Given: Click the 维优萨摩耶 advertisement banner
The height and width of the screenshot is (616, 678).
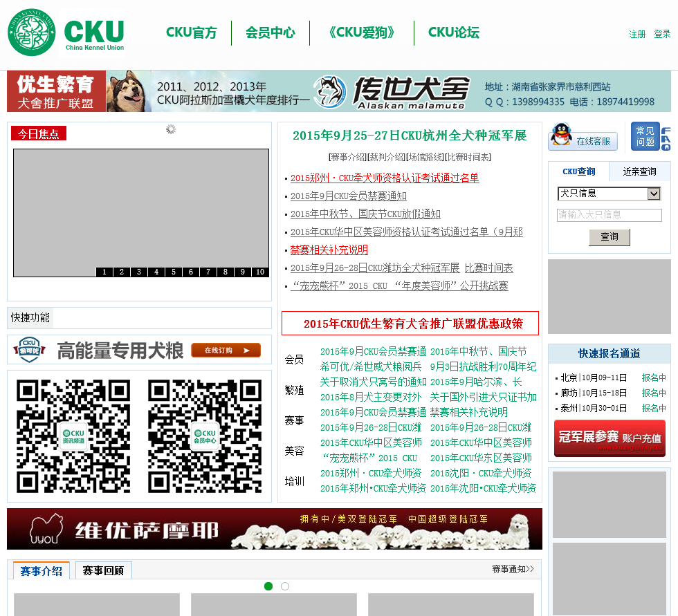Looking at the screenshot, I should [275, 529].
